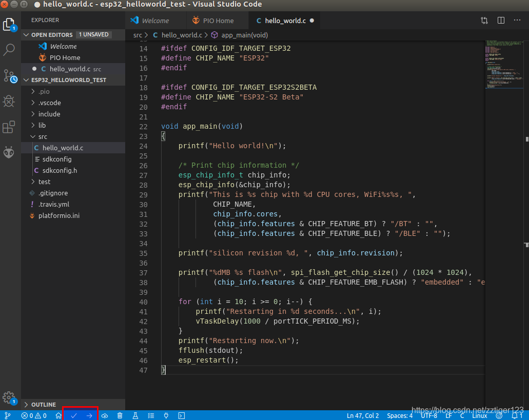529x420 pixels.
Task: Open the PlatformIO alien icon view
Action: (9, 152)
